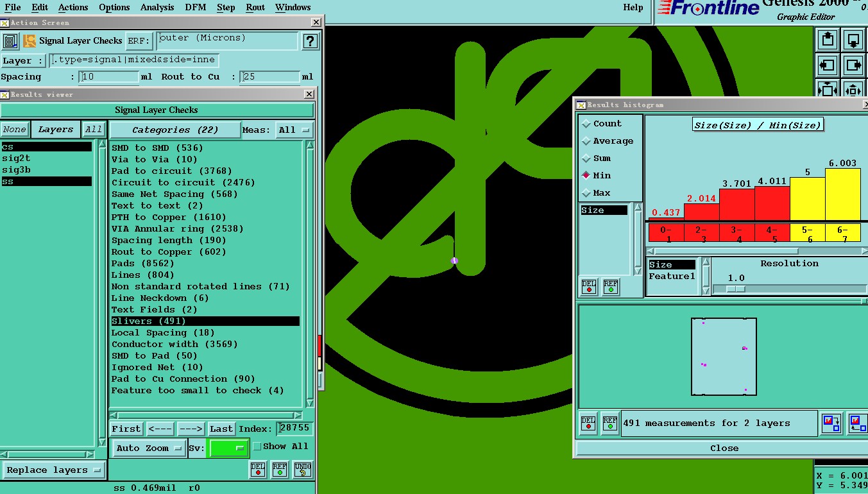Screen dimensions: 868x494
Task: Click the Categories (22) header button
Action: click(175, 130)
